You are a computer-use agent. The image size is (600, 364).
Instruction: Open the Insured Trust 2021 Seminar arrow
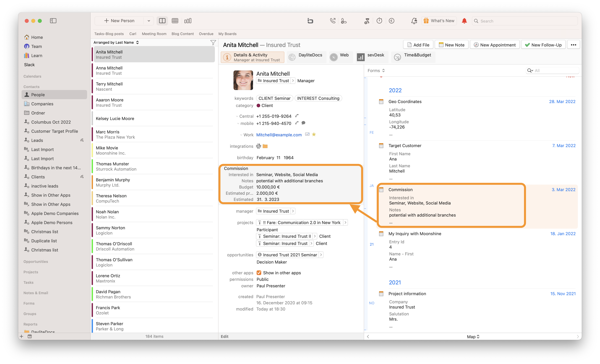click(321, 255)
